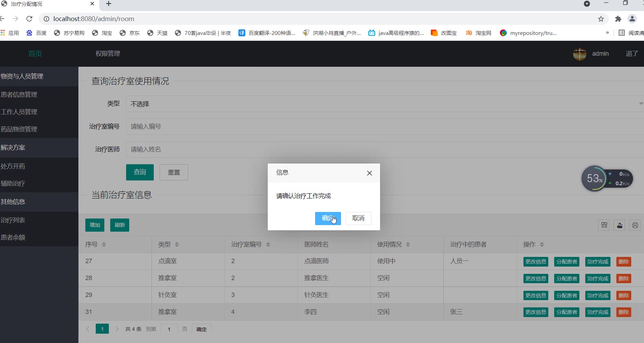
Task: Open 百度 bookmark
Action: click(x=36, y=33)
